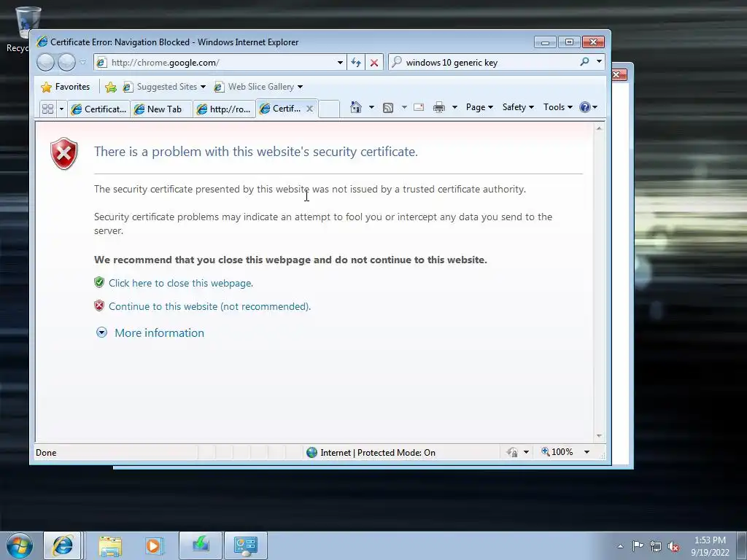Open Windows Explorer folder taskbar icon
747x560 pixels.
click(110, 545)
